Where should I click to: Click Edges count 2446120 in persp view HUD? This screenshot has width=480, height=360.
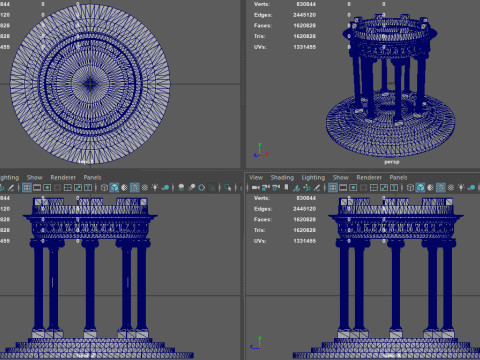tap(304, 15)
